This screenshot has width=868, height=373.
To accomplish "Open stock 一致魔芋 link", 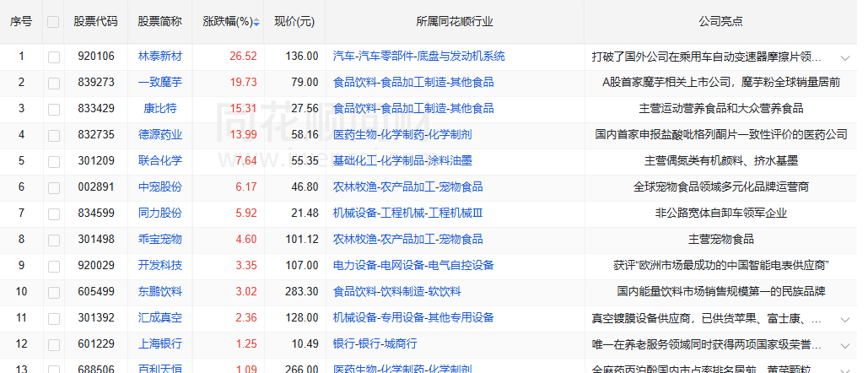I will tap(160, 82).
